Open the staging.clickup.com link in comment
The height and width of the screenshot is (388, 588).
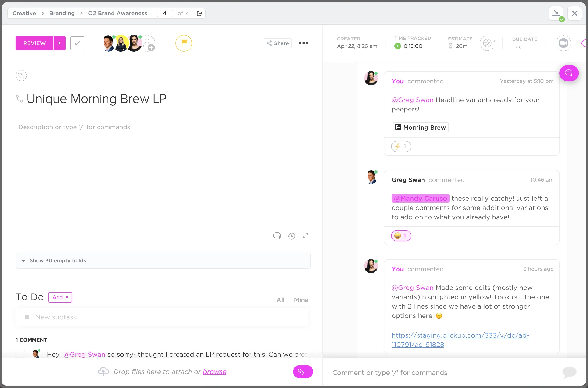click(x=460, y=340)
